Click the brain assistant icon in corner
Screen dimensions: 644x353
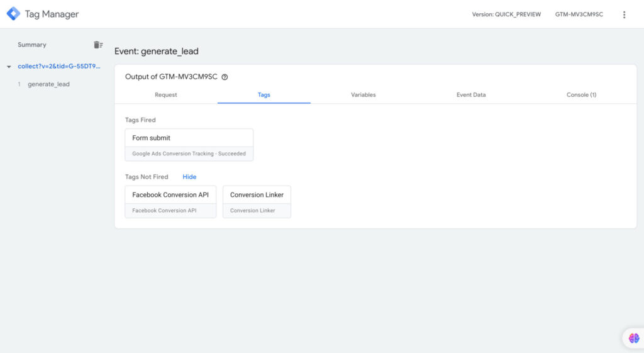click(634, 338)
